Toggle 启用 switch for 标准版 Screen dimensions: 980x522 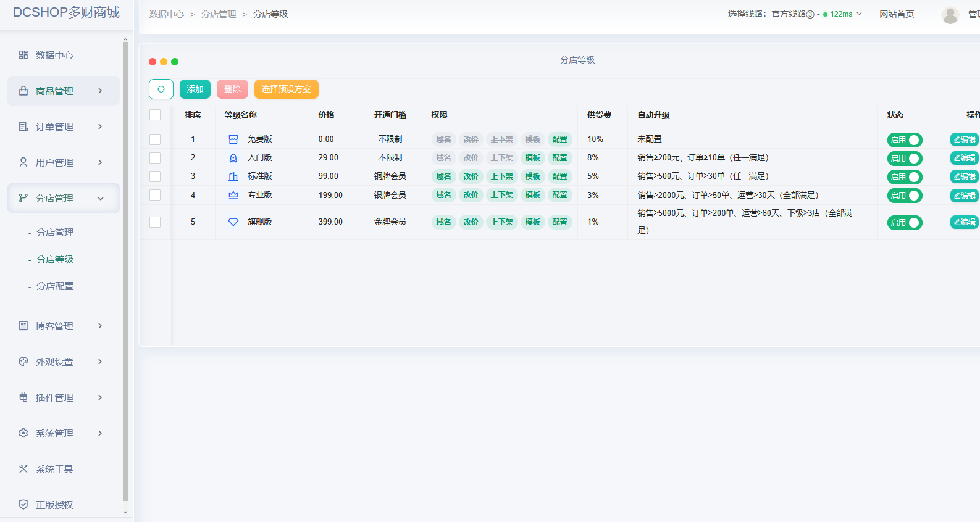coord(905,177)
